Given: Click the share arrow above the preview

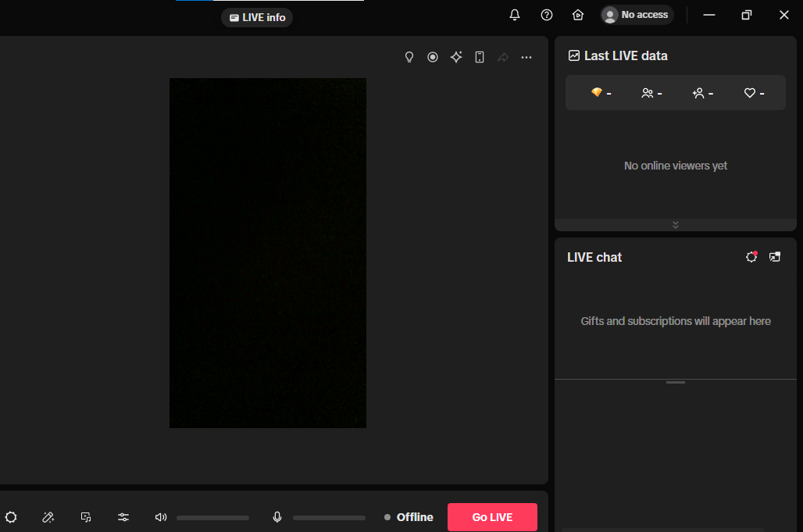Looking at the screenshot, I should 503,56.
